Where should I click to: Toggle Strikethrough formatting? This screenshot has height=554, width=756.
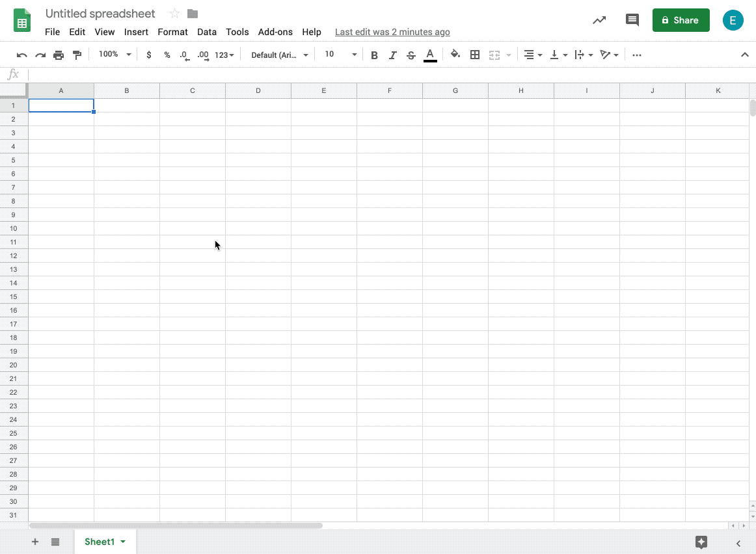(411, 55)
